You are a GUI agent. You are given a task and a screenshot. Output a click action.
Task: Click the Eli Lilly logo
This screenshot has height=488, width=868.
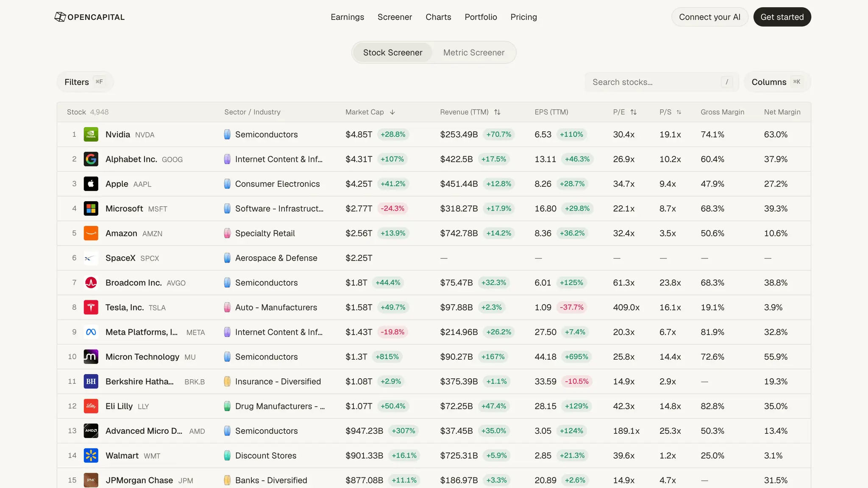click(91, 406)
